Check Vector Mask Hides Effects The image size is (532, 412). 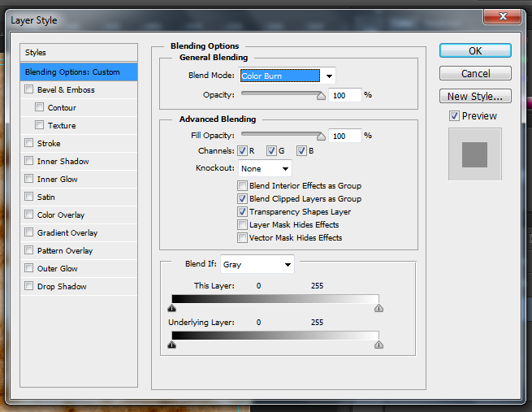click(x=242, y=237)
